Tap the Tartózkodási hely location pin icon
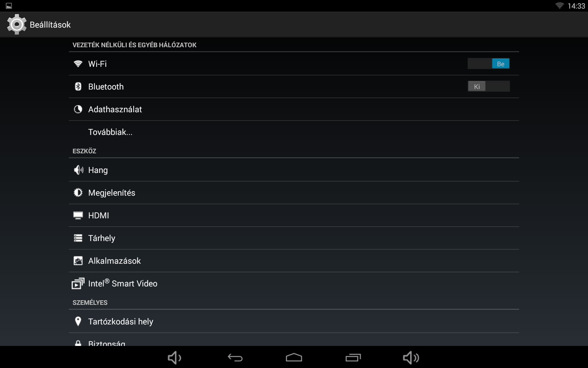588x368 pixels. [x=78, y=321]
